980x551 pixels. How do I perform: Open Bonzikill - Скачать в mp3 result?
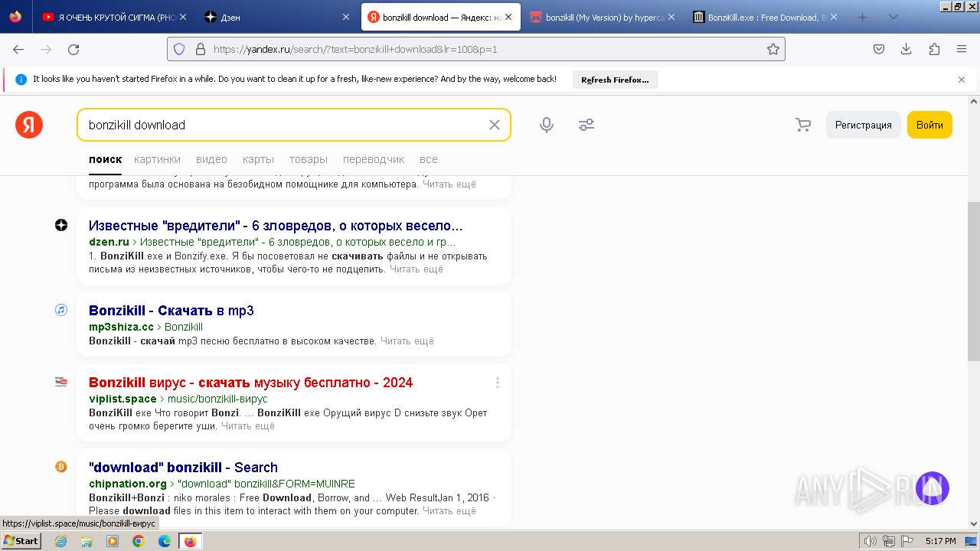[x=171, y=311]
